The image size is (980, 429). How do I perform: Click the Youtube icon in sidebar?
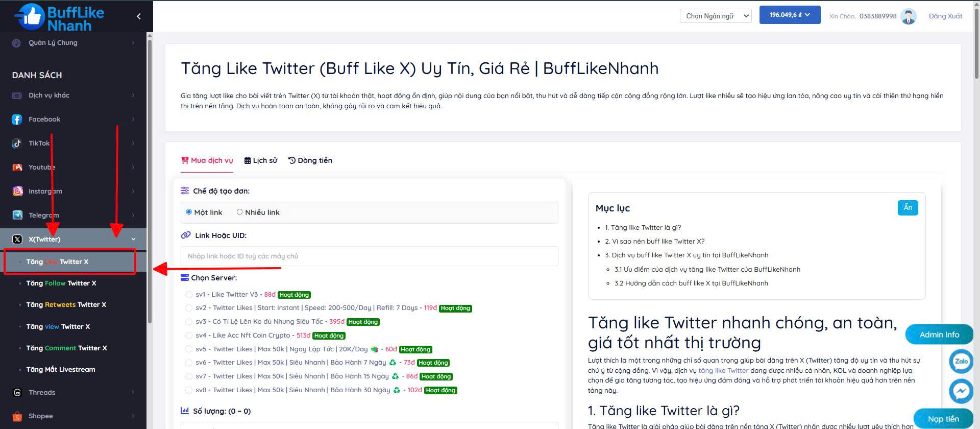click(17, 168)
